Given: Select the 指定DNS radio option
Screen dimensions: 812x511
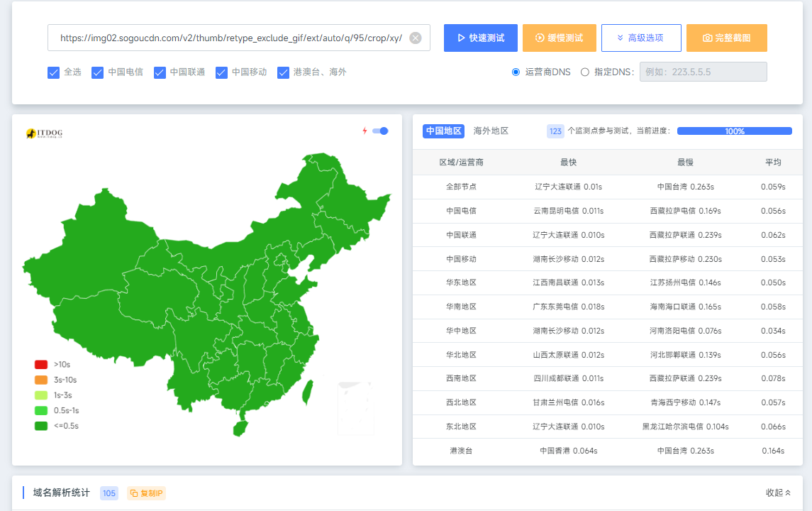Looking at the screenshot, I should [585, 72].
